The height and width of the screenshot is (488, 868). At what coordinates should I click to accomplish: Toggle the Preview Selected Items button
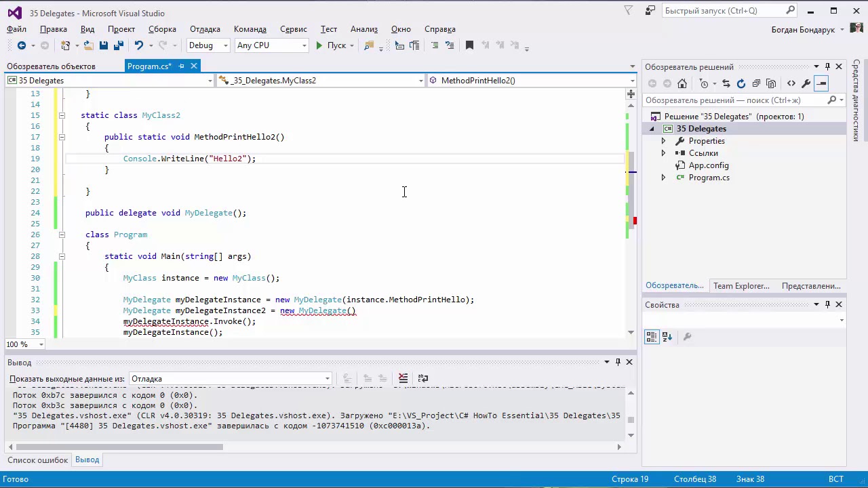tap(821, 83)
